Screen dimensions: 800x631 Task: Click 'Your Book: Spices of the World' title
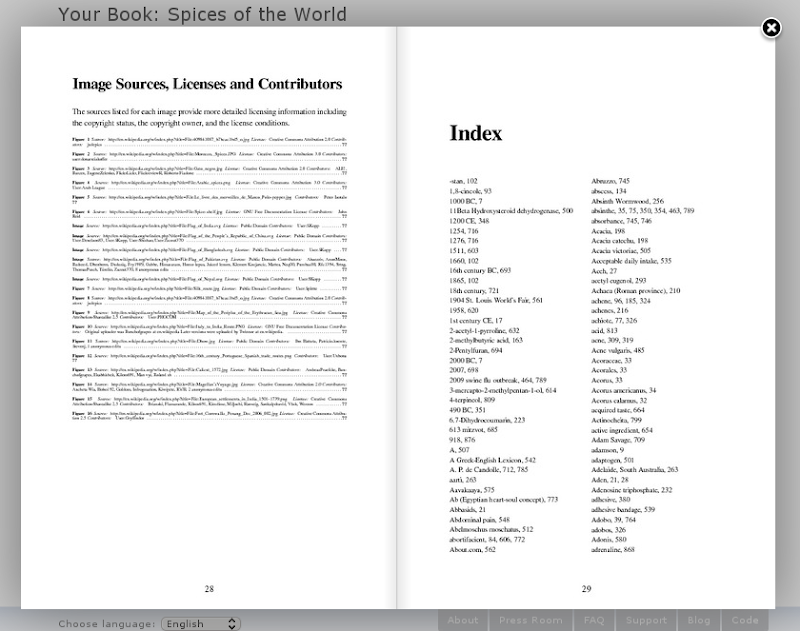[203, 14]
